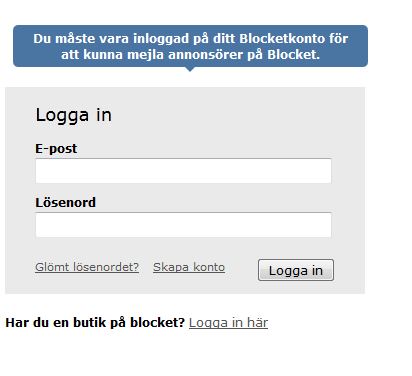Choose the forgotten password recovery link
Image resolution: width=412 pixels, height=376 pixels.
87,267
